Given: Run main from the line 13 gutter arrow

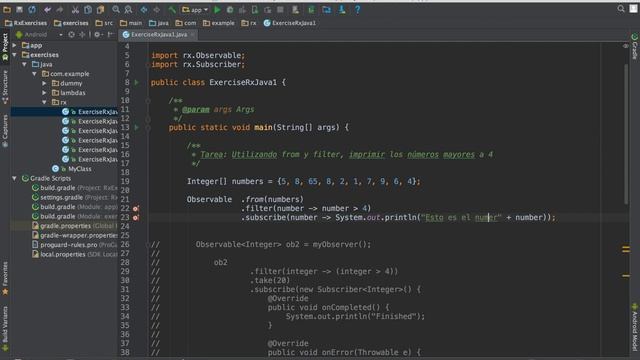Looking at the screenshot, I should point(137,127).
